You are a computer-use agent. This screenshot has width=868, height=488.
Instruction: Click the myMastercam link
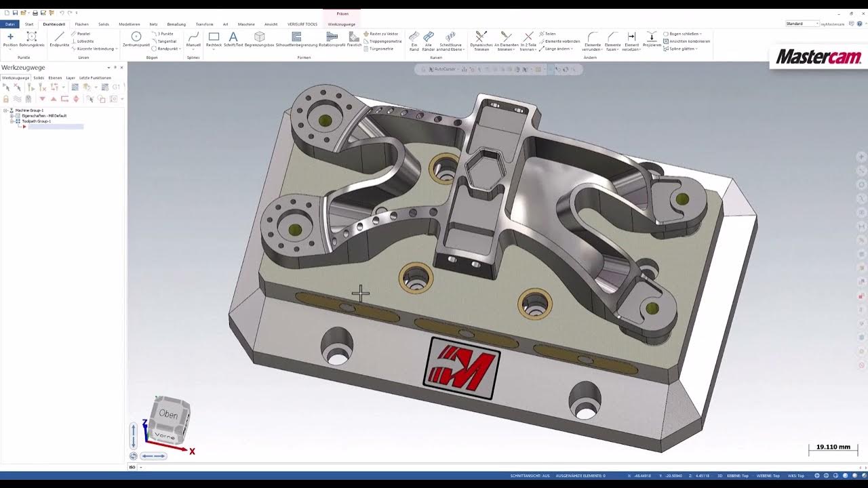(x=833, y=24)
